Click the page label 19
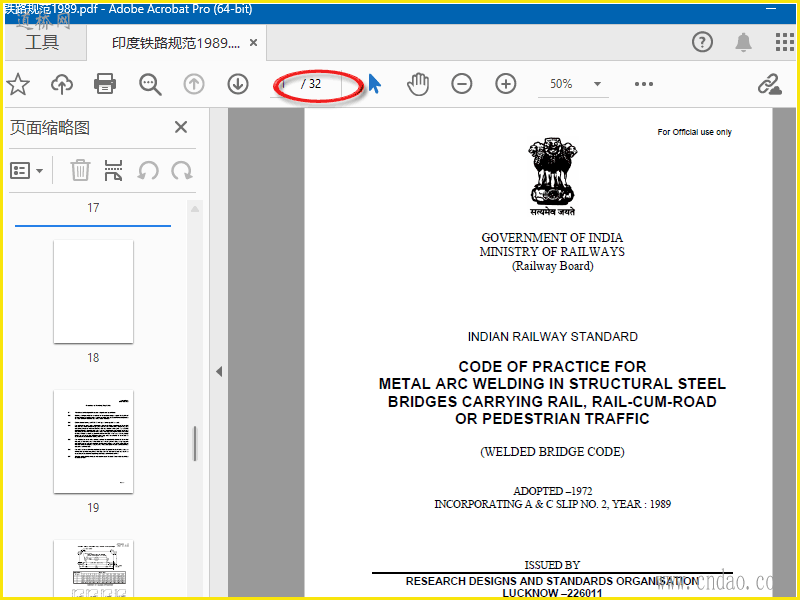Viewport: 800px width, 600px height. coord(93,508)
